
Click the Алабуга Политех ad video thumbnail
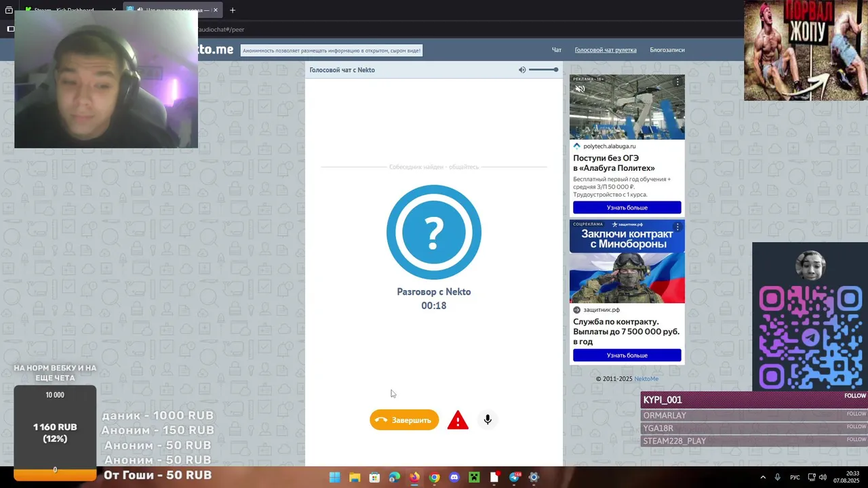(x=627, y=107)
